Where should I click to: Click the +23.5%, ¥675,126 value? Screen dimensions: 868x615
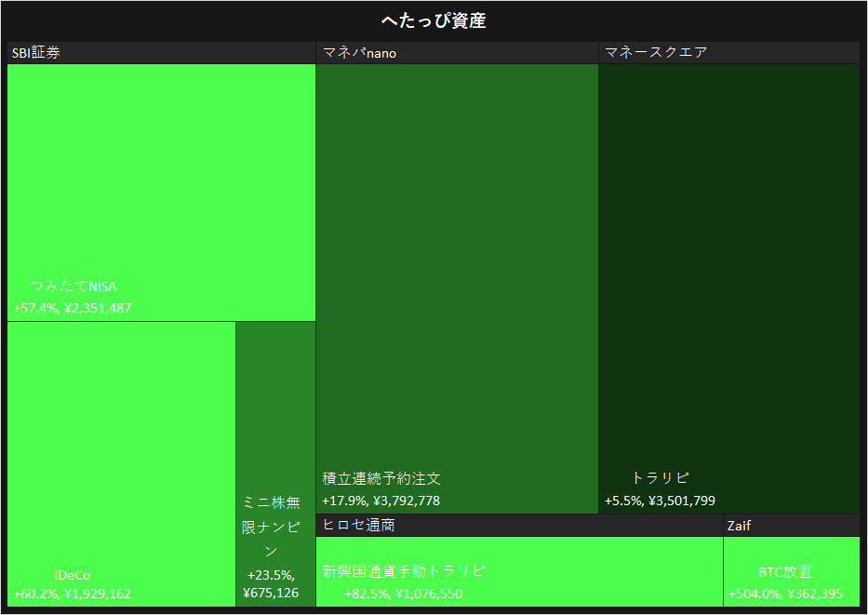click(x=272, y=584)
